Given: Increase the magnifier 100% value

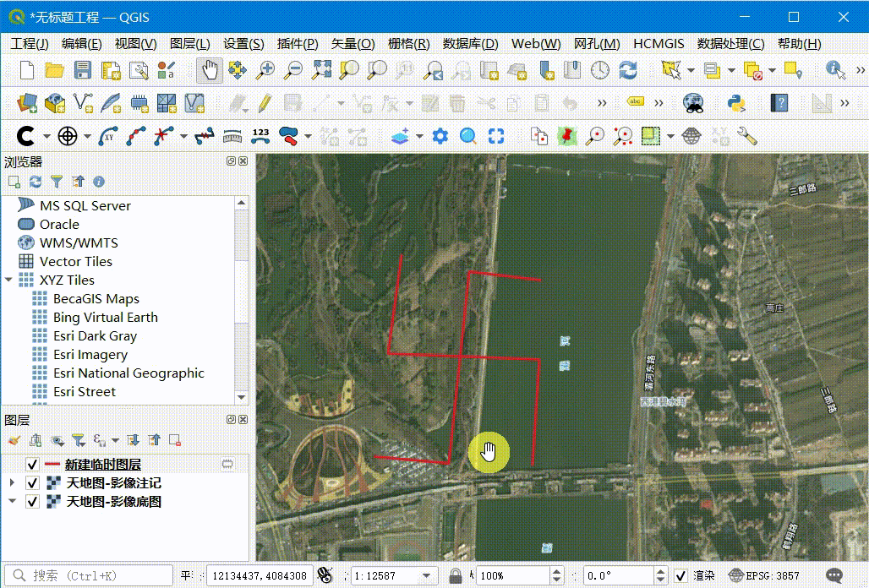Looking at the screenshot, I should pyautogui.click(x=557, y=571).
